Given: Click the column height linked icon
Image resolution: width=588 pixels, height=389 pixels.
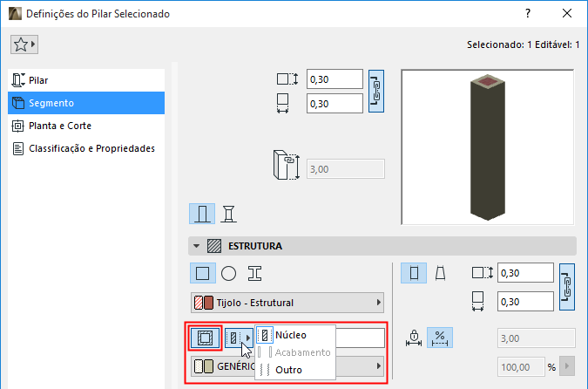Looking at the screenshot, I should click(287, 166).
